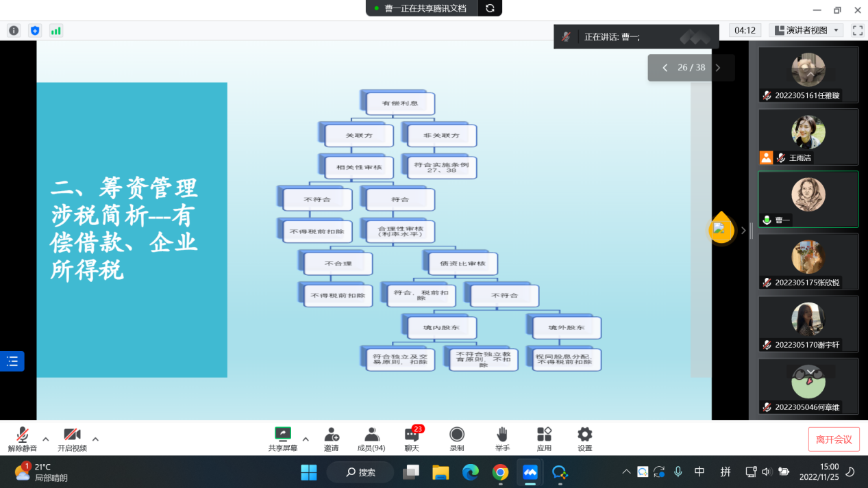868x488 pixels.
Task: Select 王雨洁's participant video thumbnail
Action: pos(808,136)
